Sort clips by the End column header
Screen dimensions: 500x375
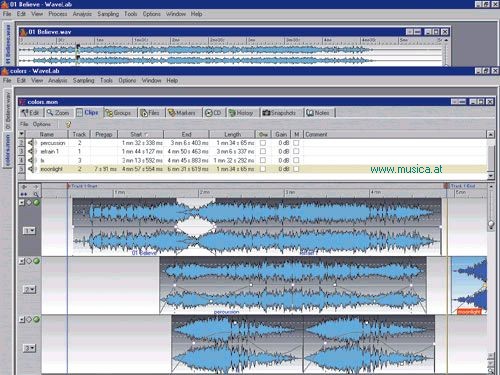pyautogui.click(x=187, y=134)
